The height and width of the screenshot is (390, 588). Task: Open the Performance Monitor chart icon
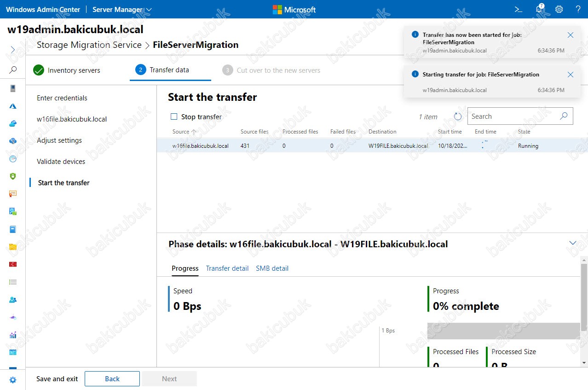tap(13, 335)
